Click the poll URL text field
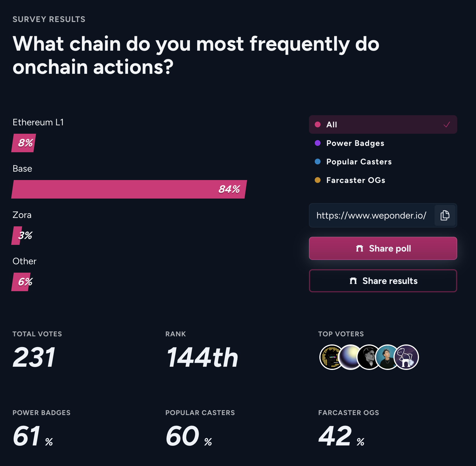The width and height of the screenshot is (476, 466). pos(371,215)
